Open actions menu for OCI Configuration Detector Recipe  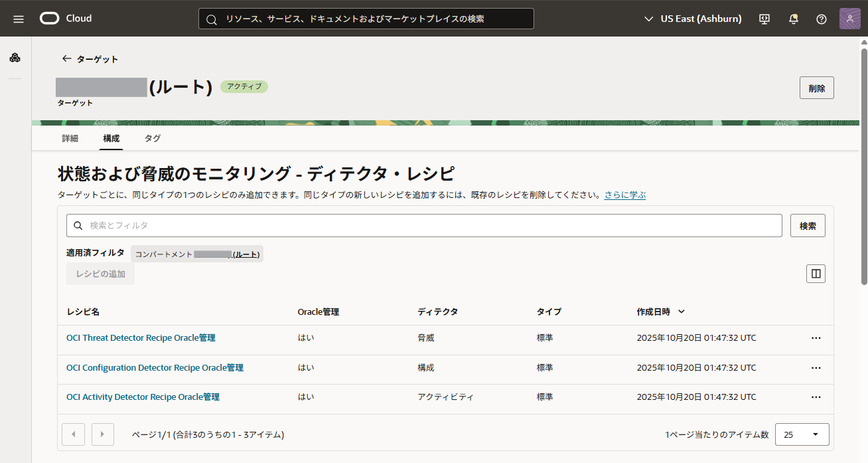click(816, 368)
